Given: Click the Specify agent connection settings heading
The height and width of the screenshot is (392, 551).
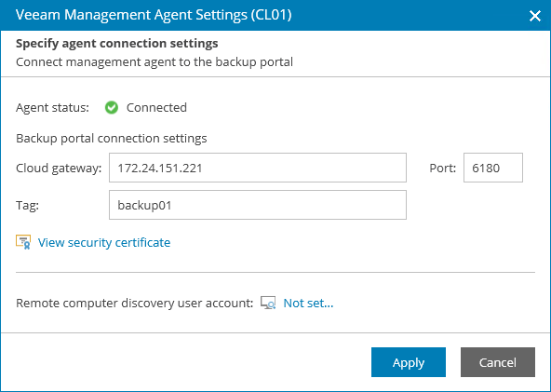Looking at the screenshot, I should 117,43.
